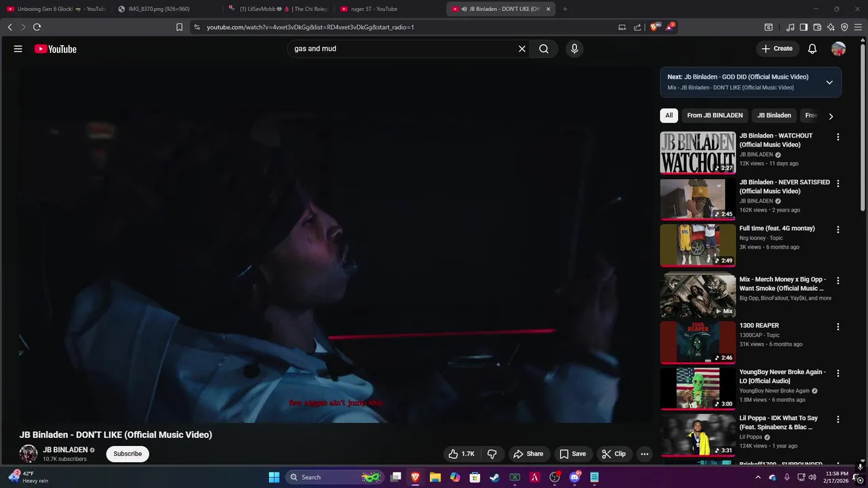Image resolution: width=868 pixels, height=488 pixels.
Task: Open the browser main menu
Action: [859, 27]
